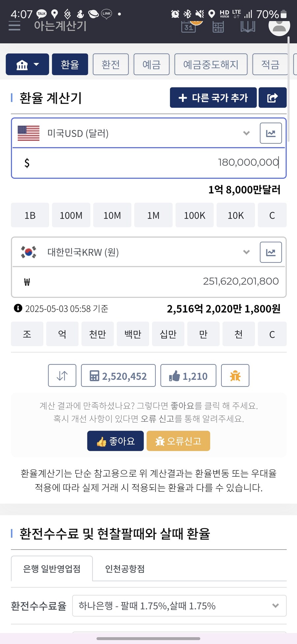Select the 인천공항점 tab
Screen dimensions: 297x644
tap(125, 569)
